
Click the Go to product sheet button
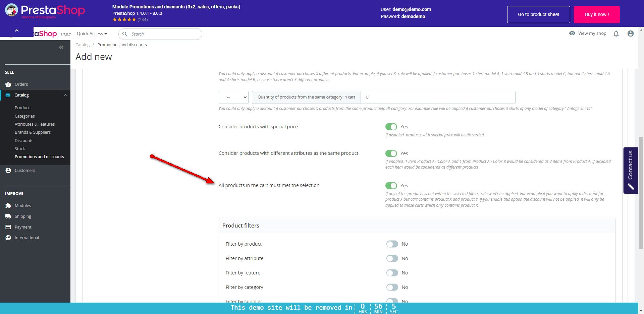click(538, 14)
